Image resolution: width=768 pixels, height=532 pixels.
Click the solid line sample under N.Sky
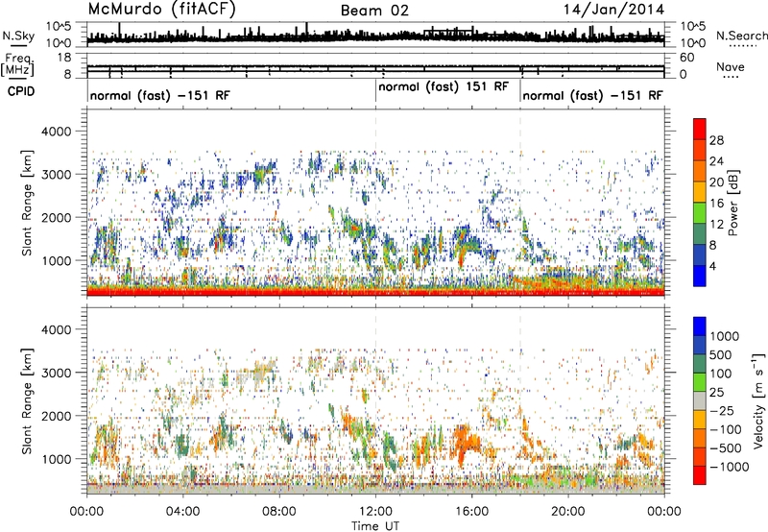[18, 45]
